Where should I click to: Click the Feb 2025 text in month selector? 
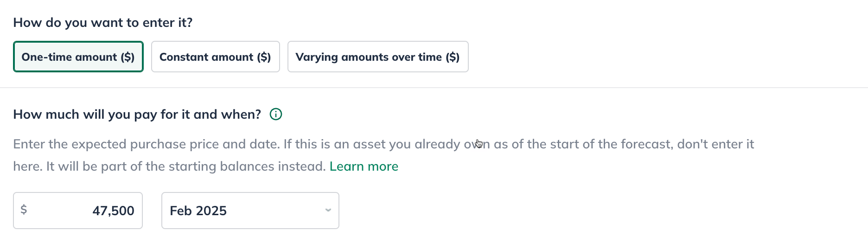(198, 211)
